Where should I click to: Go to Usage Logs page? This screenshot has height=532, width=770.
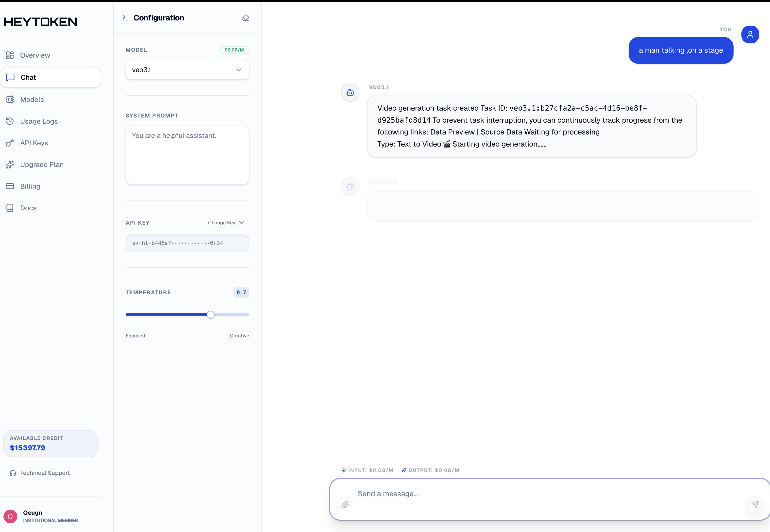point(39,121)
